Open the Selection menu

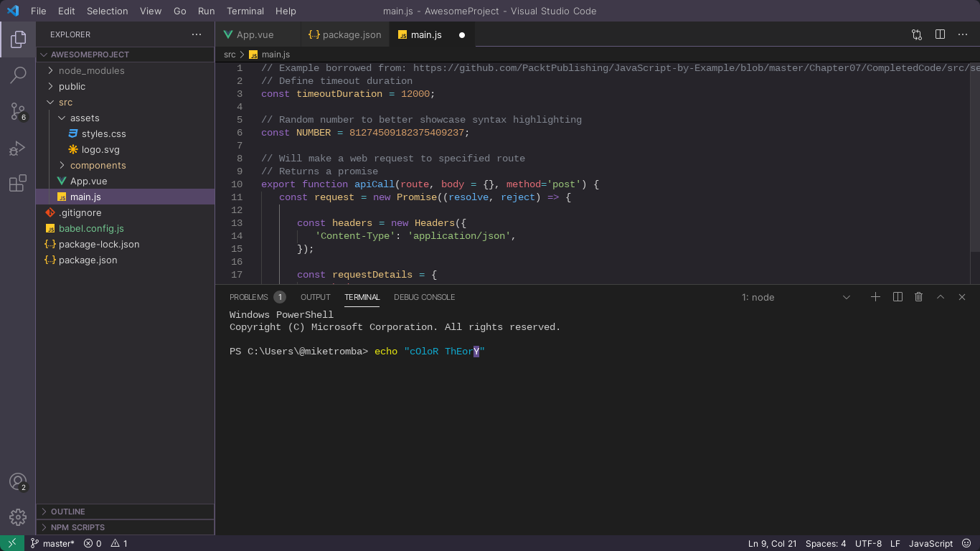tap(107, 11)
